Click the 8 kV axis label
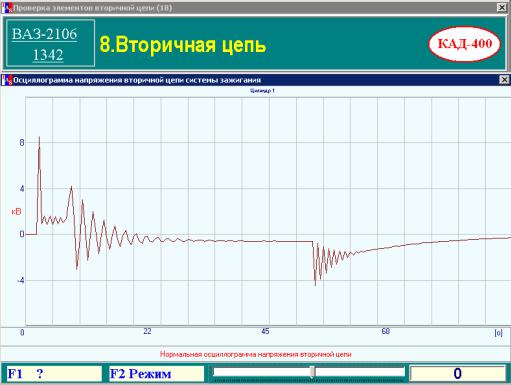Viewport: 511px width, 385px height. [x=22, y=143]
